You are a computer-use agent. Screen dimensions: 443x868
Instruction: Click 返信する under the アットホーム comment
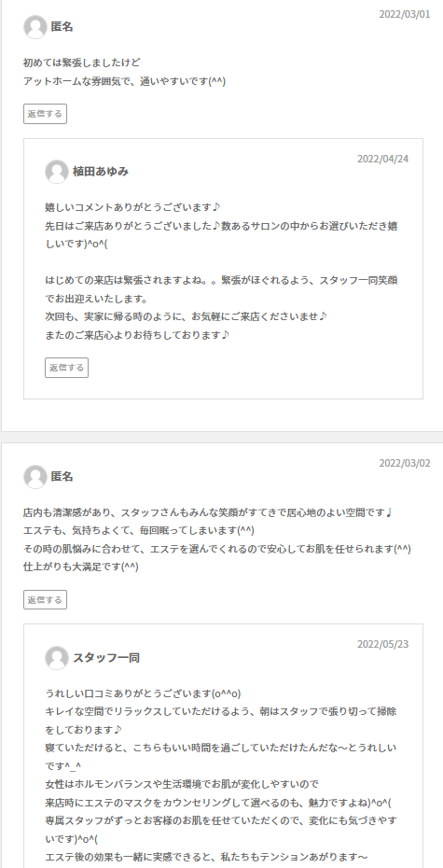(45, 114)
